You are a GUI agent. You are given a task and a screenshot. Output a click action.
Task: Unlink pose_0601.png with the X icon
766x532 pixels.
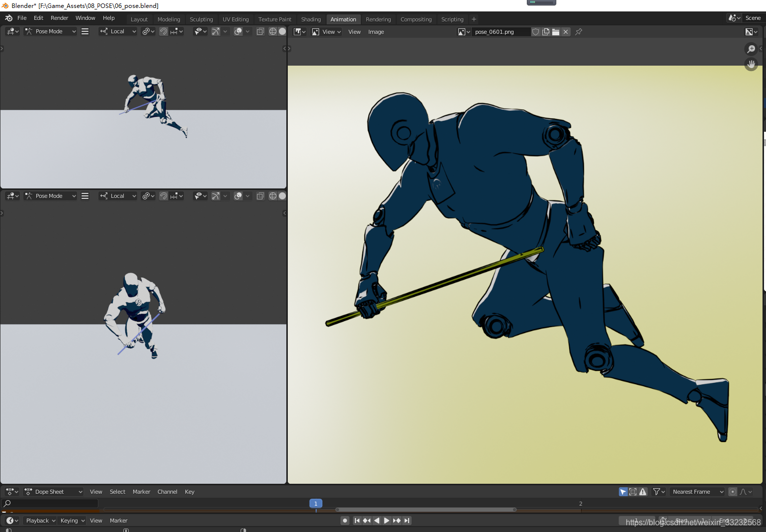tap(566, 32)
